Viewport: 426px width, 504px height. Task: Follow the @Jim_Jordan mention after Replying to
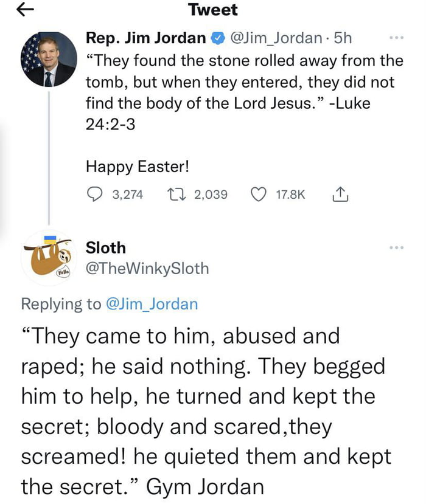click(152, 304)
